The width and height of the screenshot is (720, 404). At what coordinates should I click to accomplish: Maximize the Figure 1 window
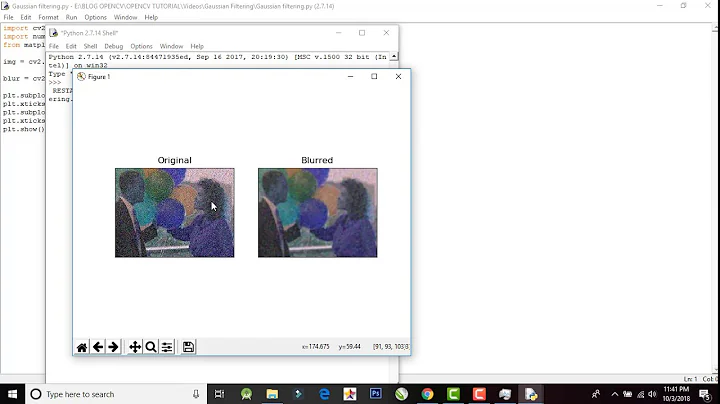(374, 77)
